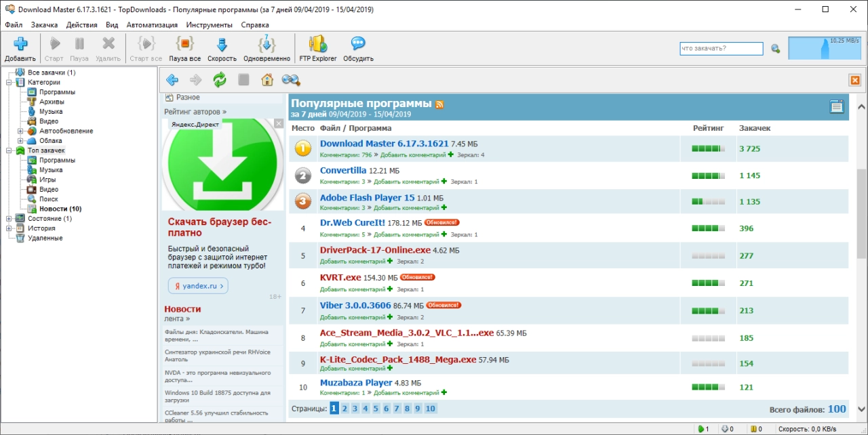Click the binoculars find icon
The width and height of the screenshot is (868, 435).
point(291,80)
